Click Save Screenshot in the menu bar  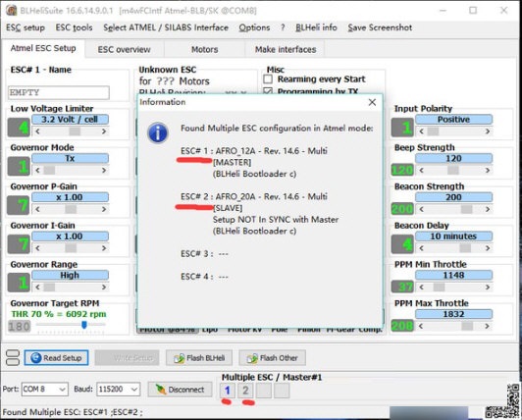(380, 27)
